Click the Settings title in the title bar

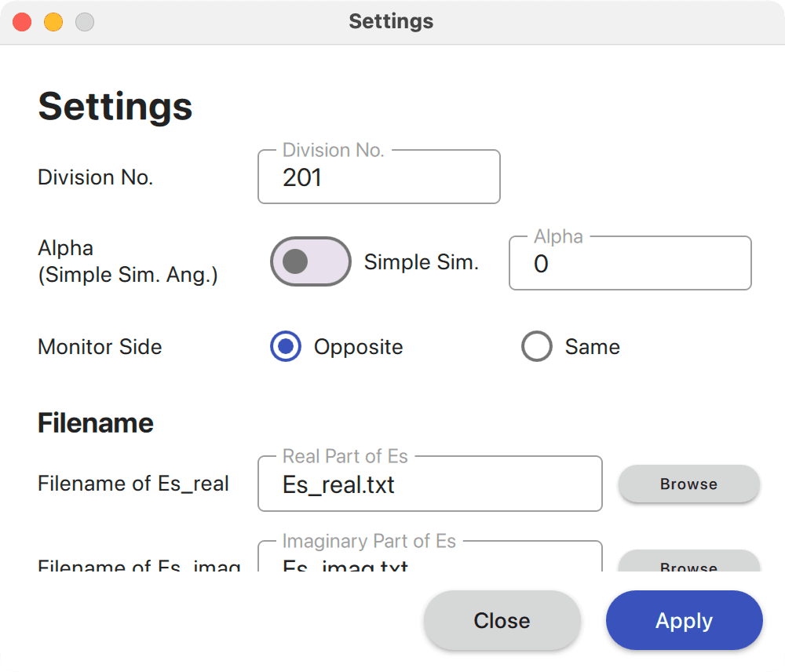(x=391, y=21)
